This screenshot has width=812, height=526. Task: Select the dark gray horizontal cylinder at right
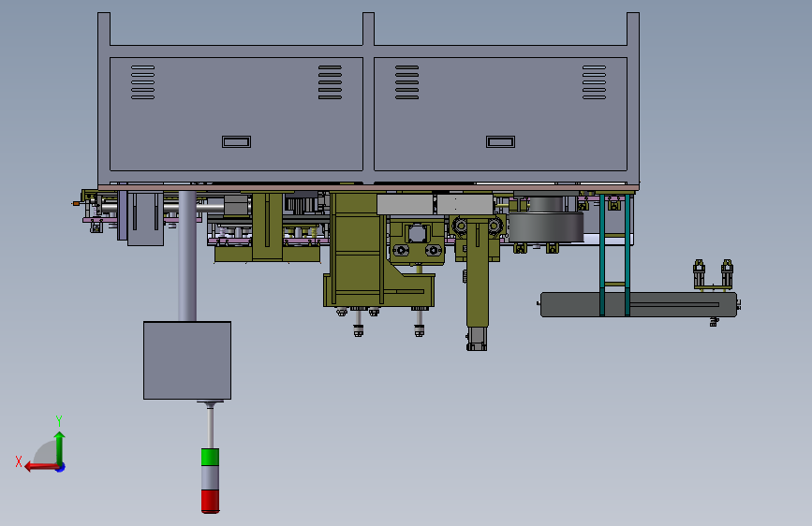pos(639,304)
